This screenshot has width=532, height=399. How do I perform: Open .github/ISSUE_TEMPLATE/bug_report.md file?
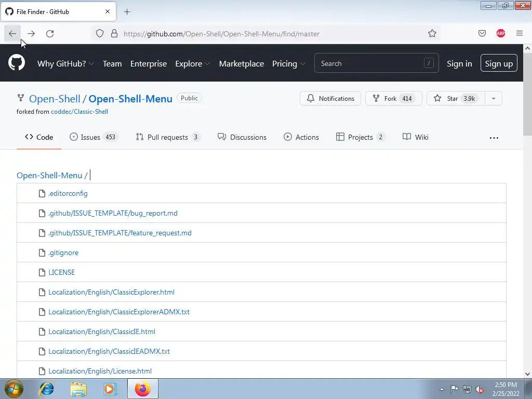pyautogui.click(x=113, y=213)
